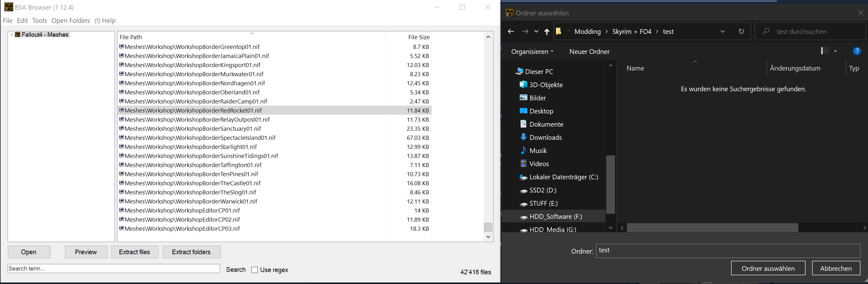Open the Open Folders menu
This screenshot has width=868, height=284.
point(71,20)
